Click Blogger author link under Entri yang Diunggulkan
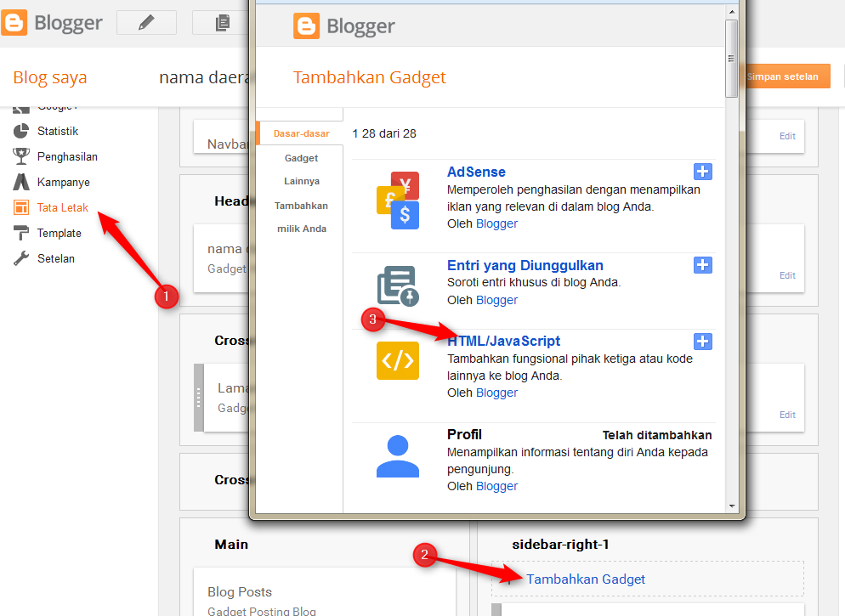Screen dimensions: 845x616 (x=496, y=300)
